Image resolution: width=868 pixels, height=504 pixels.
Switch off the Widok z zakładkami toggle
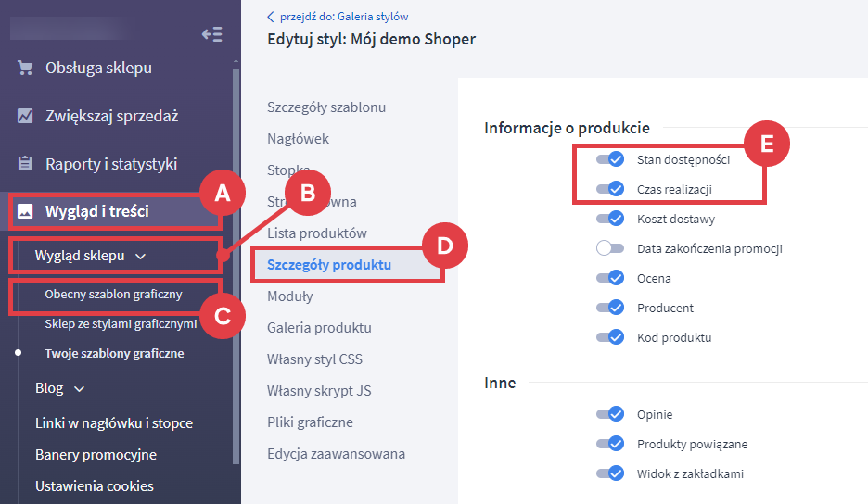point(611,473)
